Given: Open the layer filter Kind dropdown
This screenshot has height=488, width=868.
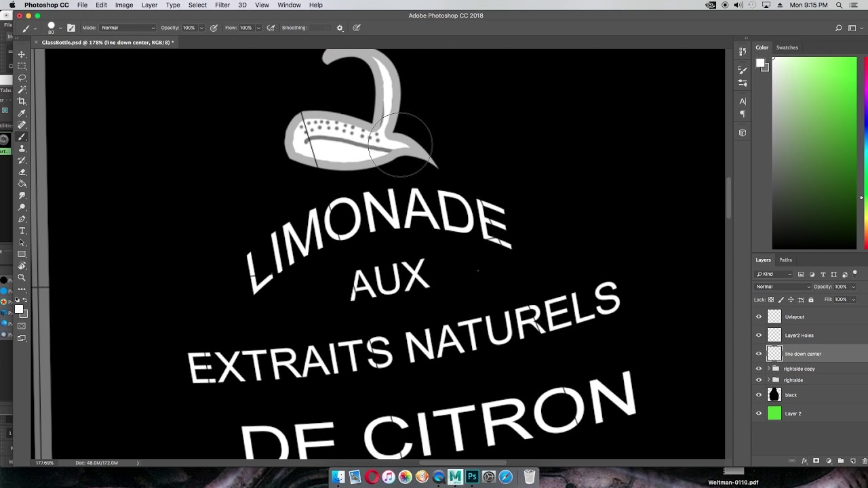Looking at the screenshot, I should pyautogui.click(x=774, y=274).
